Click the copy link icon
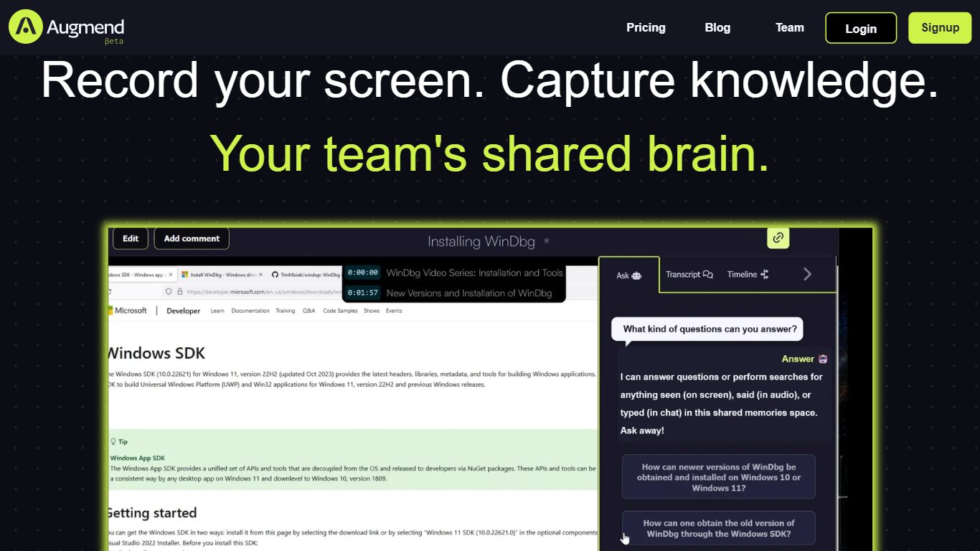980x551 pixels. point(778,237)
